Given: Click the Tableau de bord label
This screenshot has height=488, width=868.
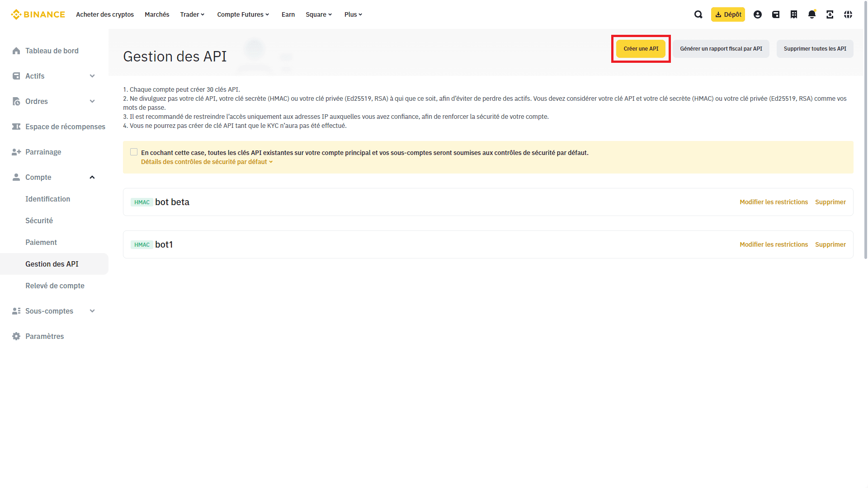Looking at the screenshot, I should click(x=52, y=51).
